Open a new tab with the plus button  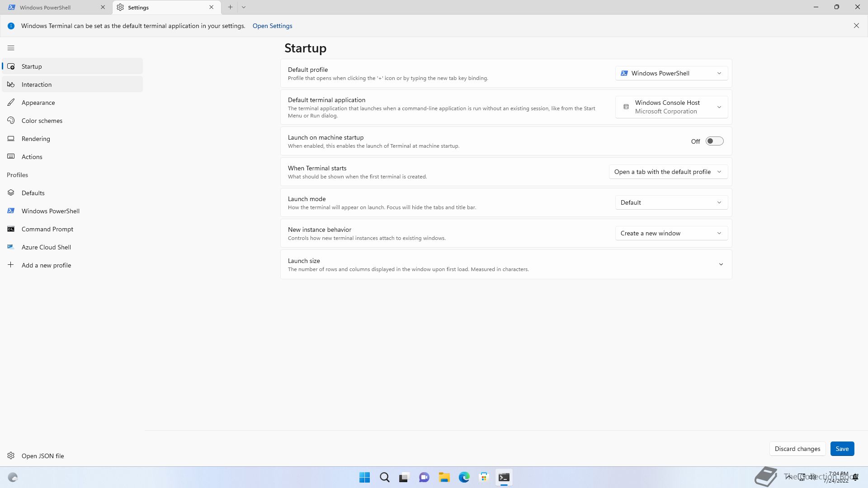[x=230, y=7]
